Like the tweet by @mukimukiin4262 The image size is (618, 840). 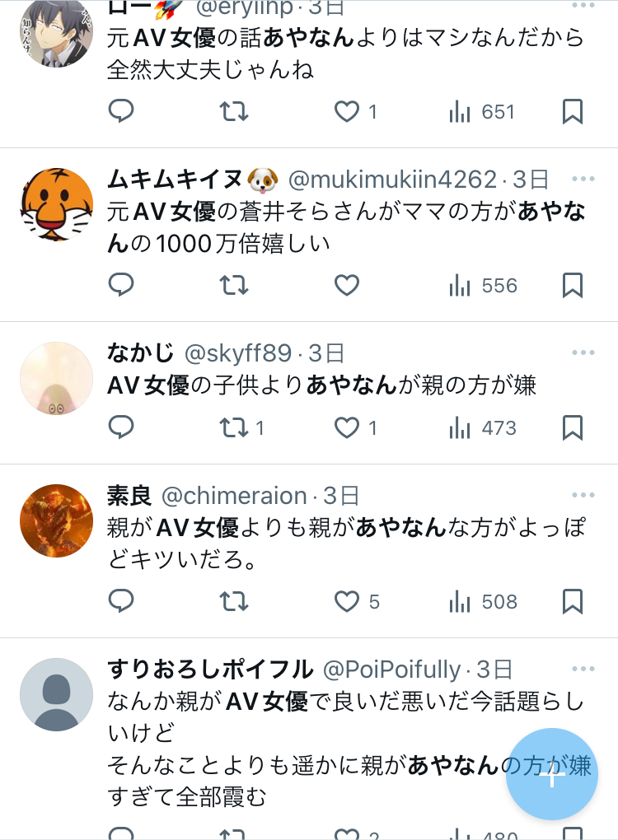[347, 285]
